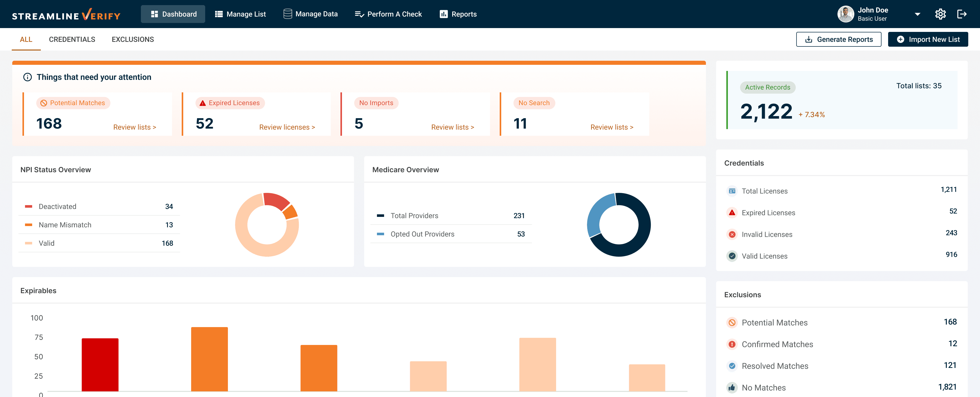Click the Expired Licenses warning triangle icon

[x=732, y=213]
